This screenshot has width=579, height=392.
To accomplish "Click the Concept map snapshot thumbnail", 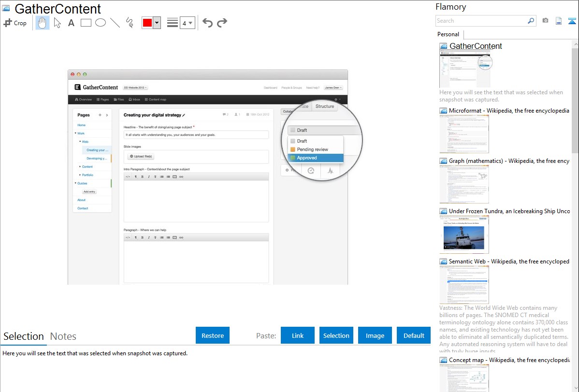I will point(464,378).
